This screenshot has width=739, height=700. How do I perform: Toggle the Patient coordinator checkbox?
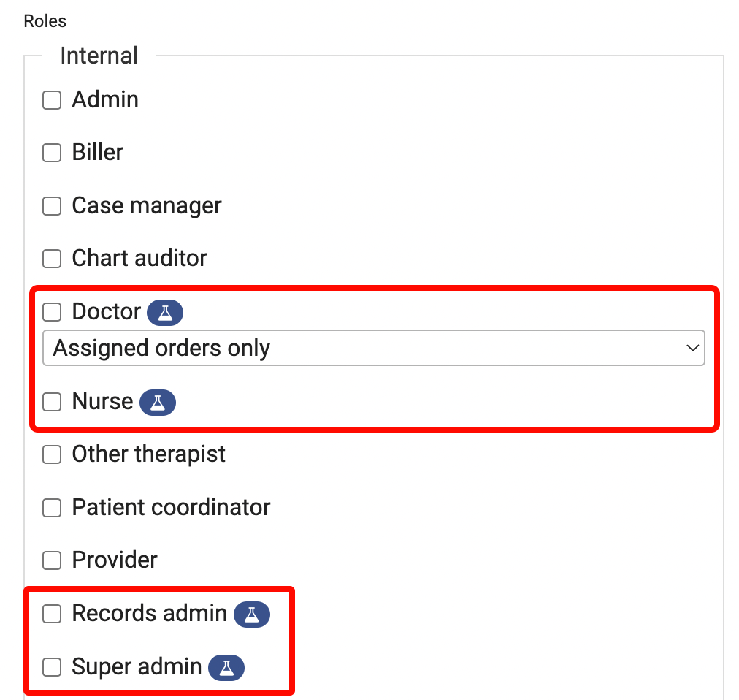pyautogui.click(x=52, y=508)
